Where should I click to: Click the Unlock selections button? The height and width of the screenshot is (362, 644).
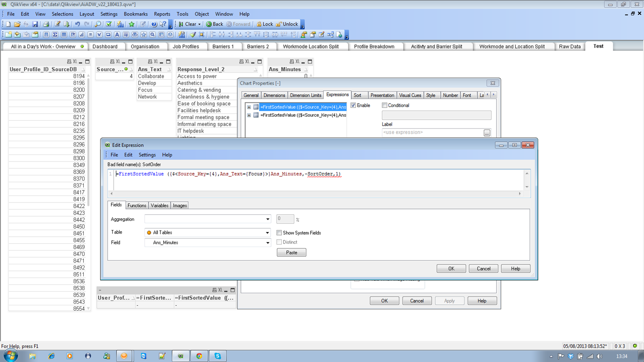tap(287, 24)
